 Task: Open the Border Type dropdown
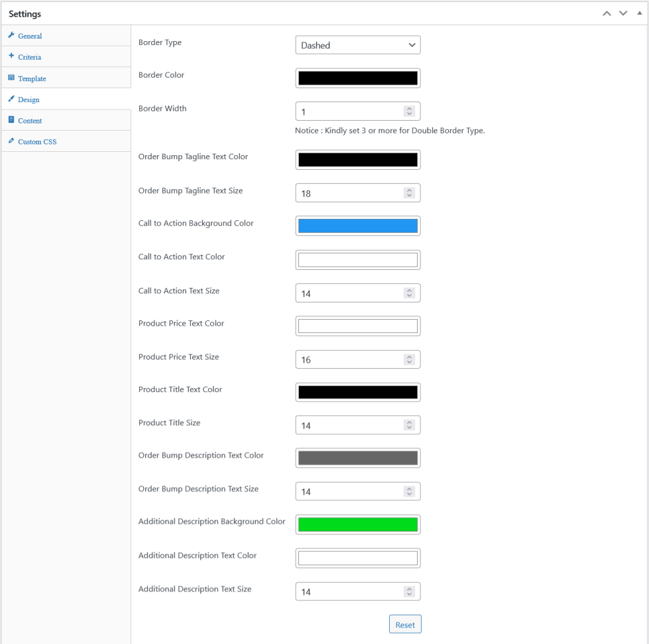357,45
